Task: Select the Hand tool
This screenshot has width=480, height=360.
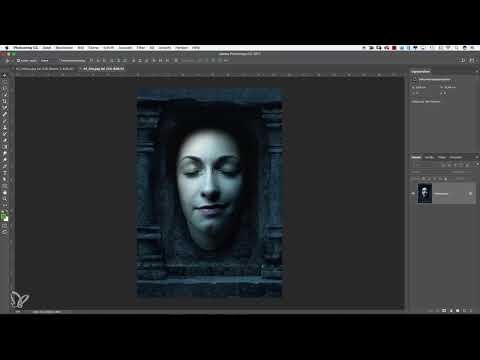Action: point(5,192)
